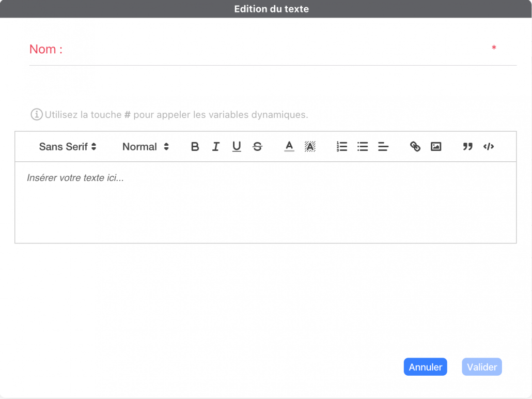Image resolution: width=532 pixels, height=399 pixels.
Task: Expand the Normal text size dropdown
Action: point(145,147)
